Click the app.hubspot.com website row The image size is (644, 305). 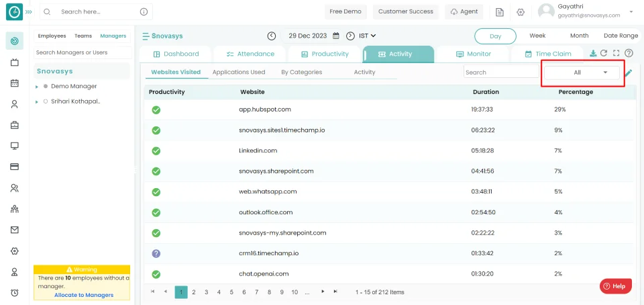click(389, 110)
